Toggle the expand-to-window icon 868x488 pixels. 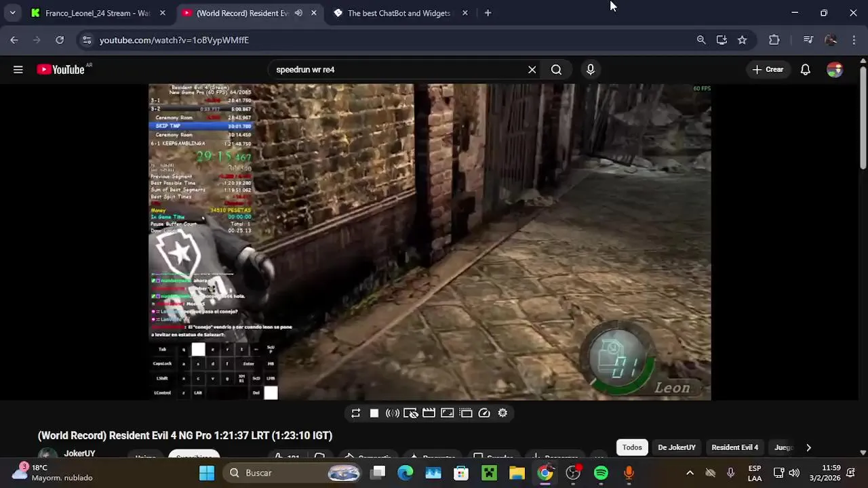(x=447, y=413)
